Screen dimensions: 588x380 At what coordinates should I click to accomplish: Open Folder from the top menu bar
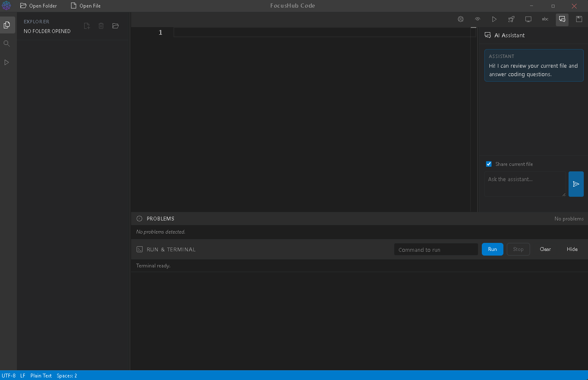coord(38,6)
